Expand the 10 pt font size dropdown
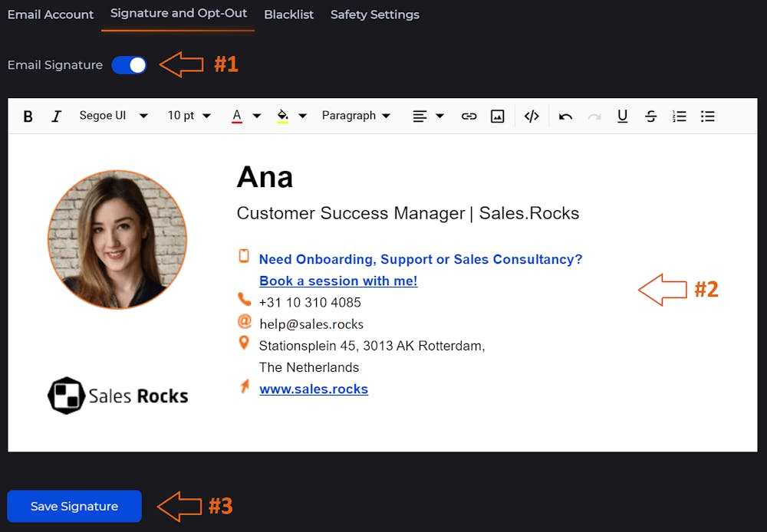 tap(189, 116)
